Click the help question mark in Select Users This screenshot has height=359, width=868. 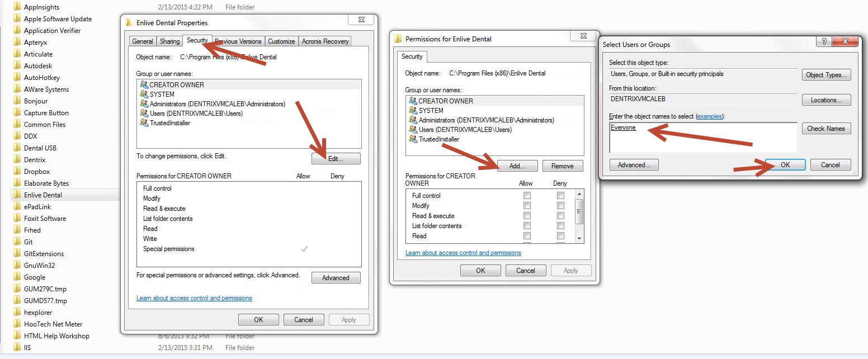[823, 41]
